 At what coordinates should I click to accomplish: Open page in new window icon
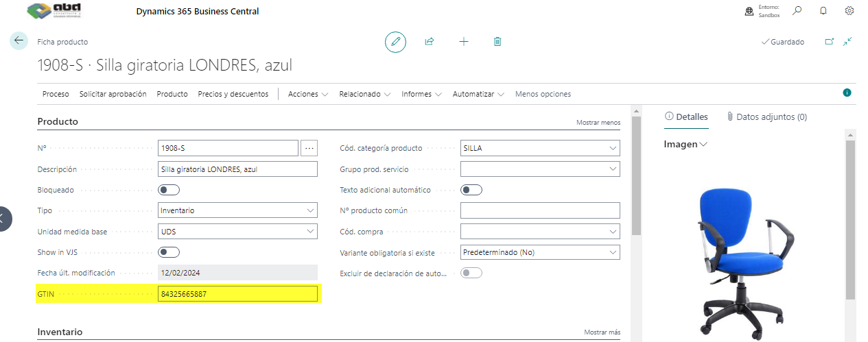point(829,42)
